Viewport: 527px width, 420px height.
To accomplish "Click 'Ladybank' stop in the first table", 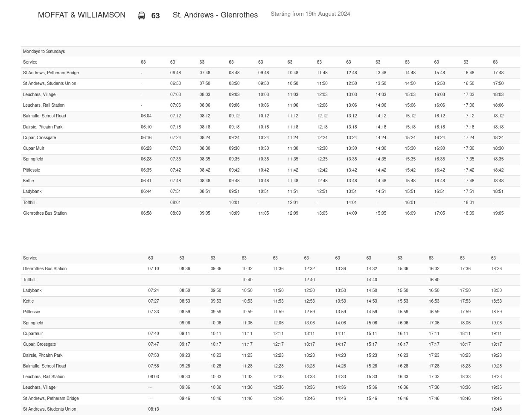I will point(32,192).
